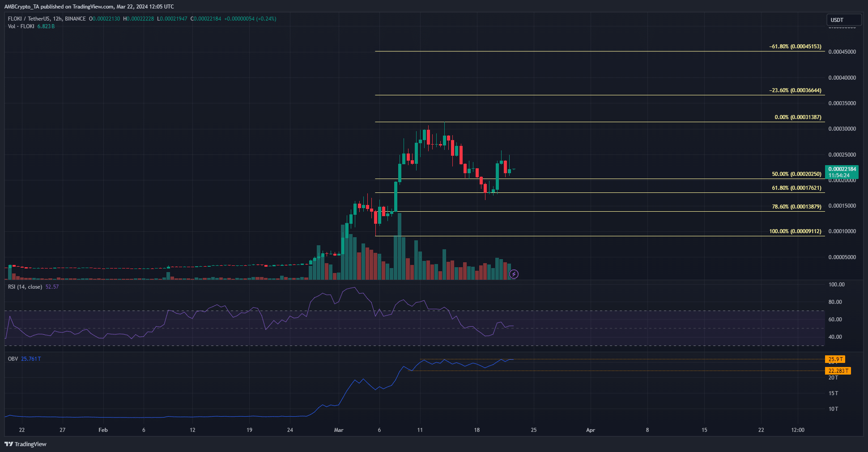Screen dimensions: 868x452
Task: Click the 100.00 RSI scale label
Action: [837, 285]
